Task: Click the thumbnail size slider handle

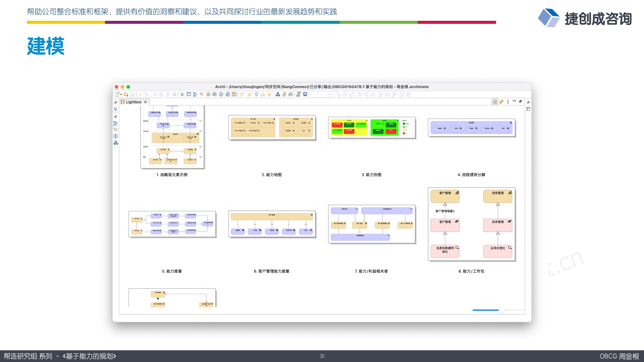Action: (x=501, y=310)
